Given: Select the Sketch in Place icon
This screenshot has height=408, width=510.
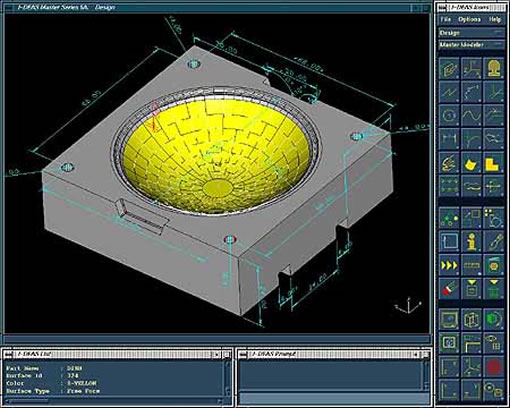Looking at the screenshot, I should tap(449, 68).
